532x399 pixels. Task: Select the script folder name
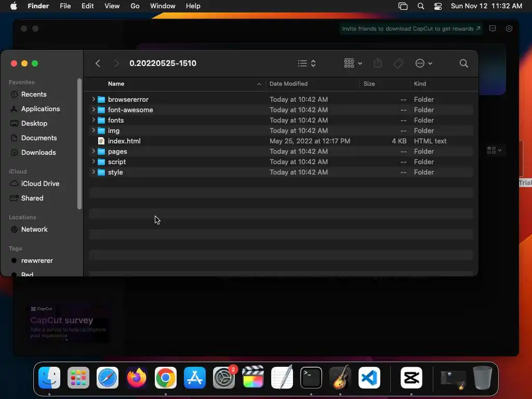tap(117, 162)
